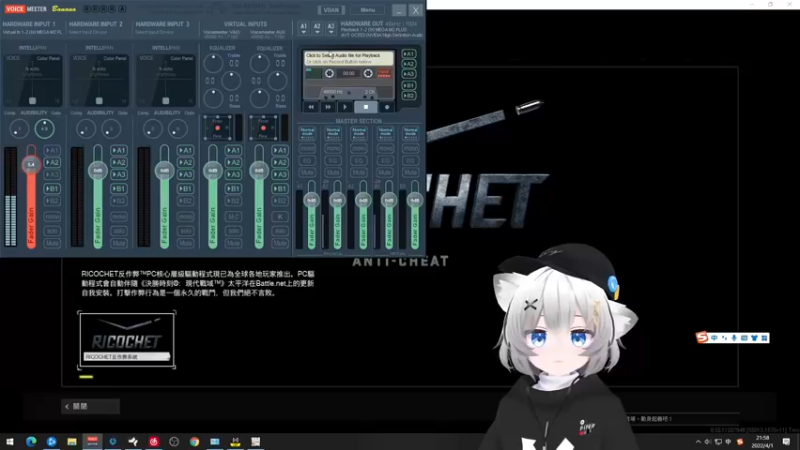Open Microsoft Edge from taskbar

pos(31,441)
